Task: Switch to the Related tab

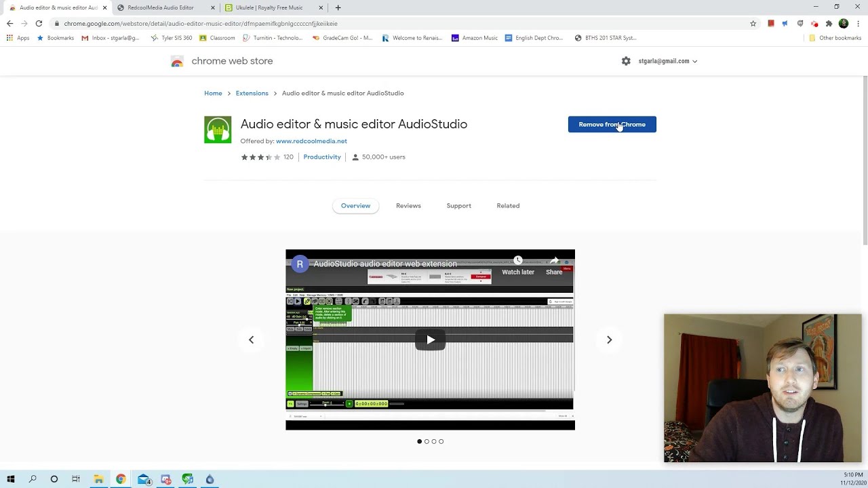Action: point(508,205)
